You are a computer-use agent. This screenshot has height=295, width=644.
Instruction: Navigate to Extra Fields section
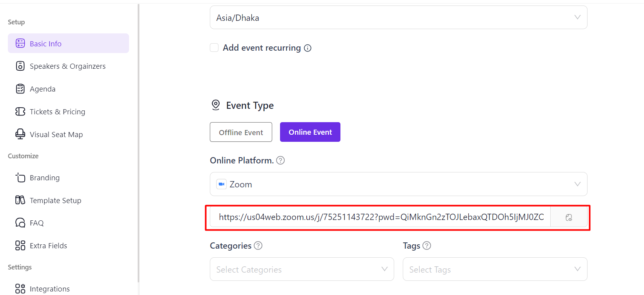point(20,245)
